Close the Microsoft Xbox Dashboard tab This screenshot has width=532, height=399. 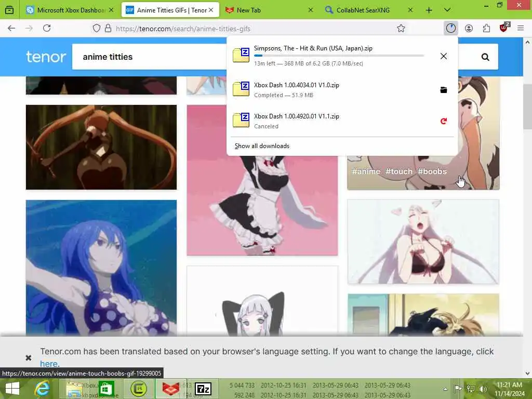111,10
